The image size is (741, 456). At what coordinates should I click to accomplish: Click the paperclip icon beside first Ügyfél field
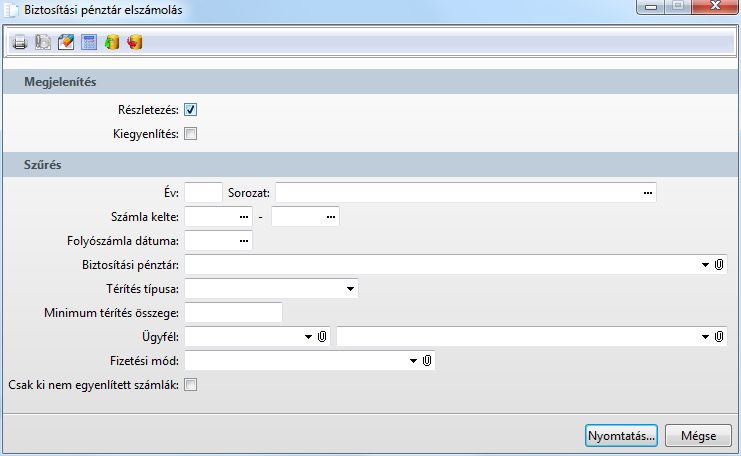tap(322, 337)
